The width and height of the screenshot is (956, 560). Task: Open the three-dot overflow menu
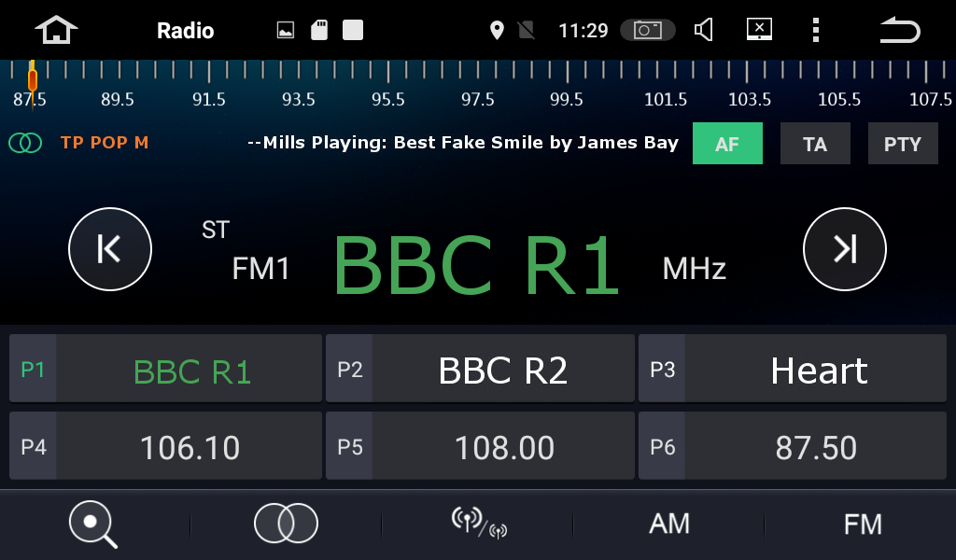[x=815, y=30]
